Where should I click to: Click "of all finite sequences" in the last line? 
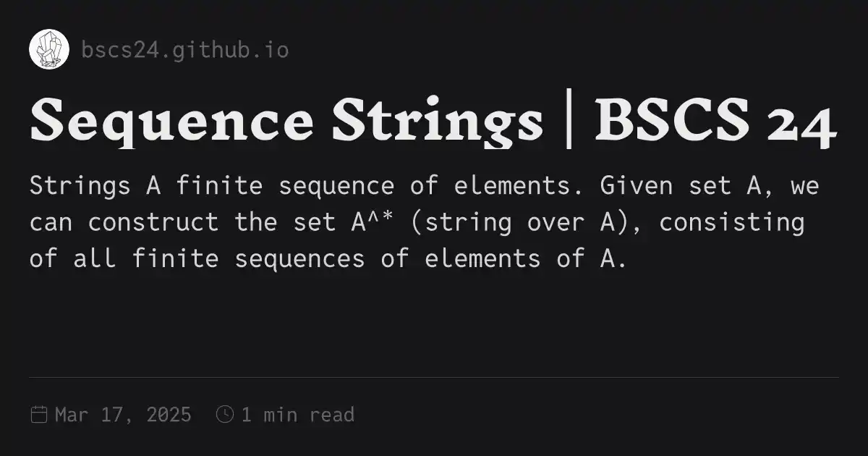pos(197,258)
